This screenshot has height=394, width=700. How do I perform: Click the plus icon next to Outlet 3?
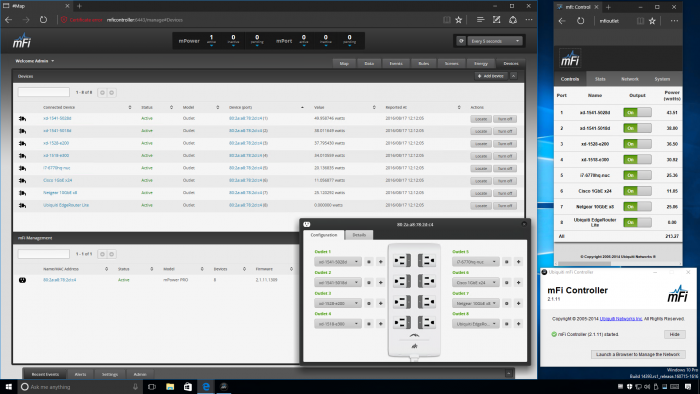click(381, 303)
